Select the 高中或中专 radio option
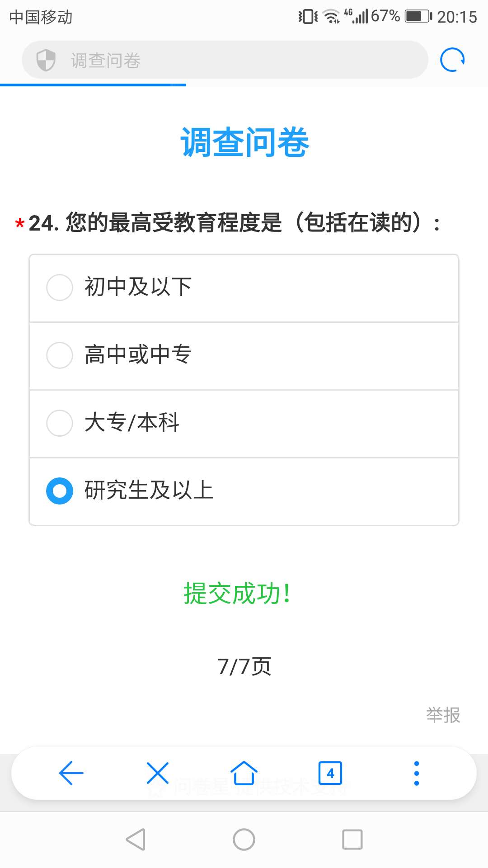 (60, 355)
